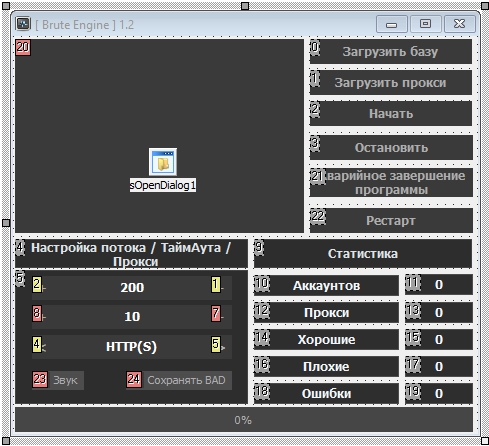Select the sOpenDialog1 component icon
489x446 pixels.
(163, 162)
